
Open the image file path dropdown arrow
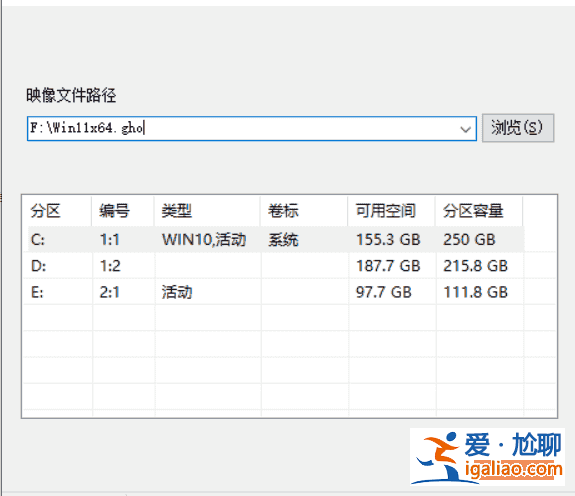click(465, 129)
